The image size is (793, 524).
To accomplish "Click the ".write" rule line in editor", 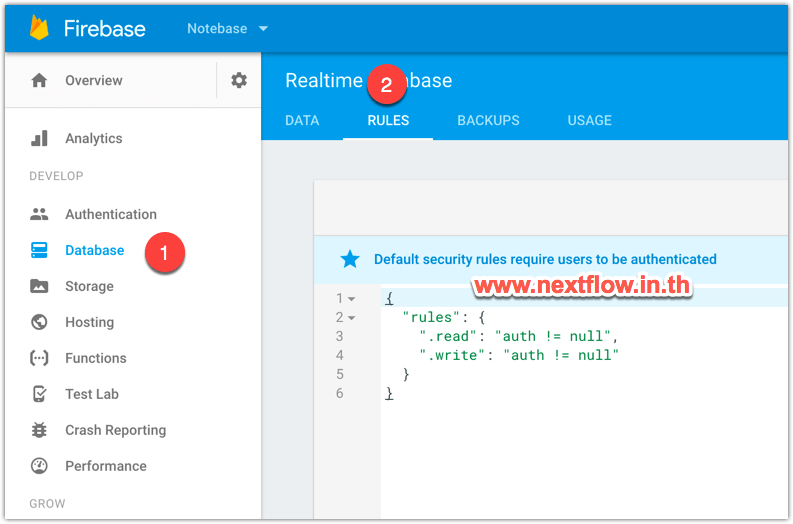I will tap(518, 355).
